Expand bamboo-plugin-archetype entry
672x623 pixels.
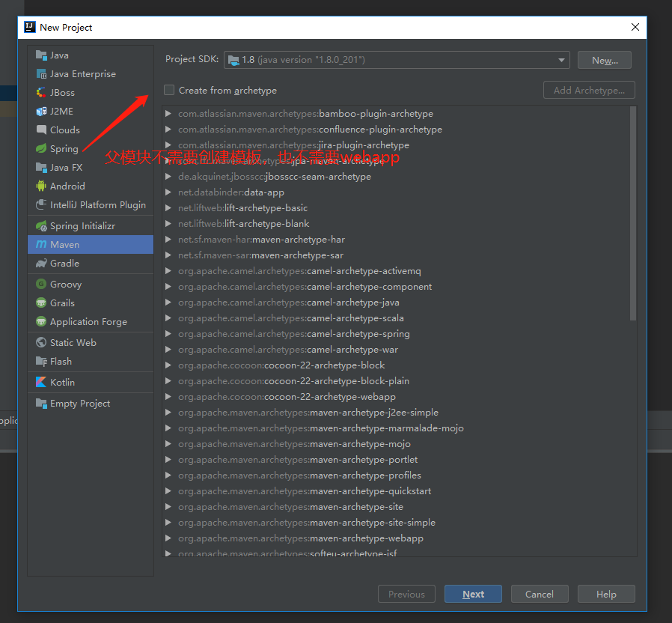pyautogui.click(x=168, y=114)
